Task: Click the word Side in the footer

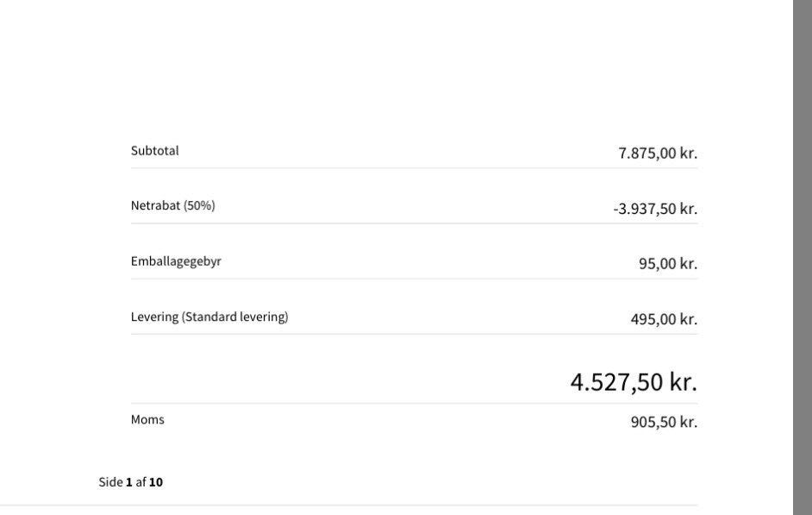Action: pyautogui.click(x=110, y=482)
